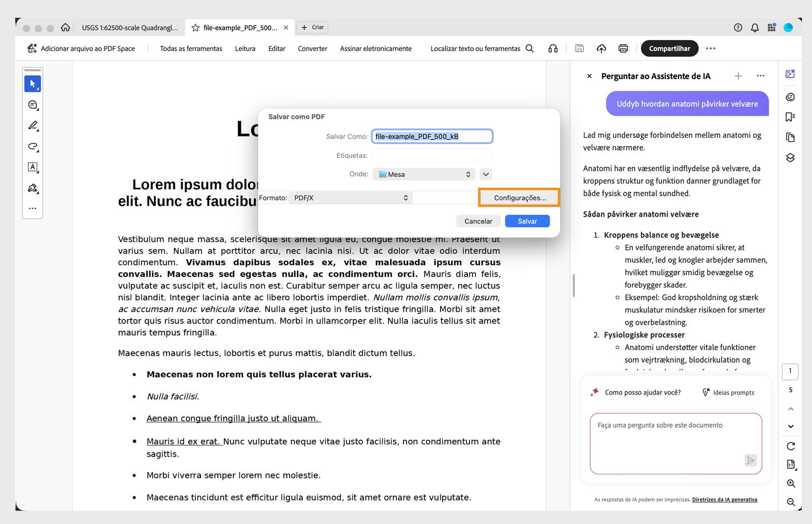Open the Editar menu

click(277, 49)
